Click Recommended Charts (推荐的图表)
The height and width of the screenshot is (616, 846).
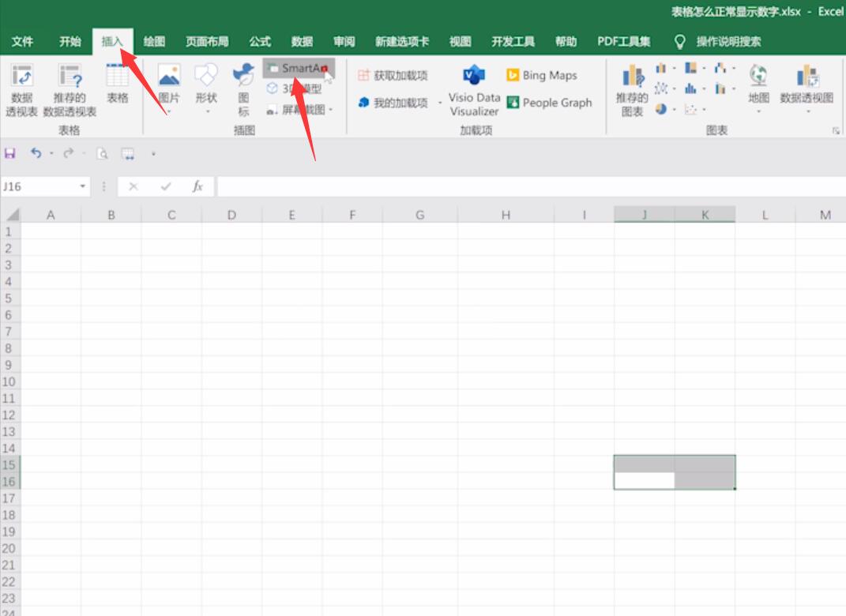coord(632,89)
